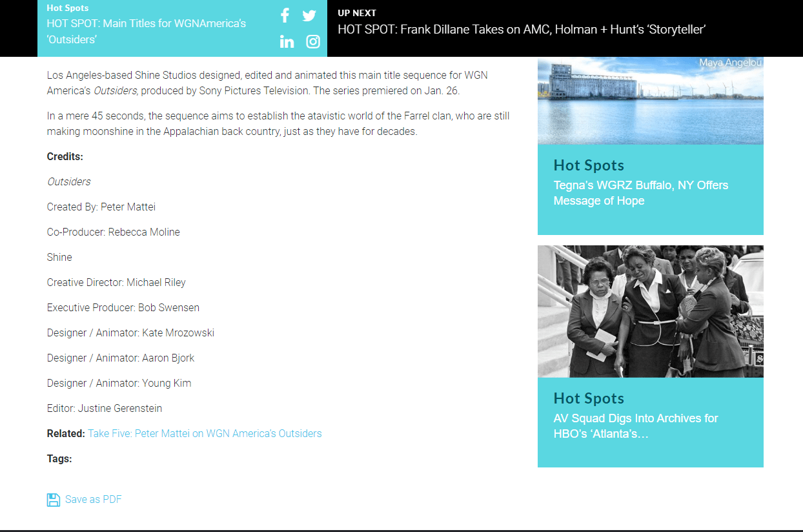803x532 pixels.
Task: Click the bold Tags: label
Action: 59,458
